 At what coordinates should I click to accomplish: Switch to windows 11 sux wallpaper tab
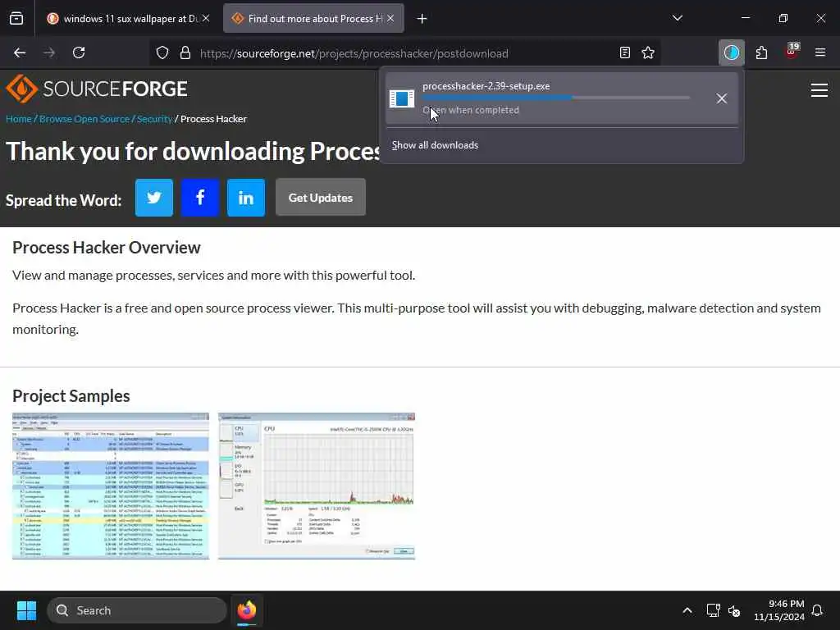(x=123, y=19)
